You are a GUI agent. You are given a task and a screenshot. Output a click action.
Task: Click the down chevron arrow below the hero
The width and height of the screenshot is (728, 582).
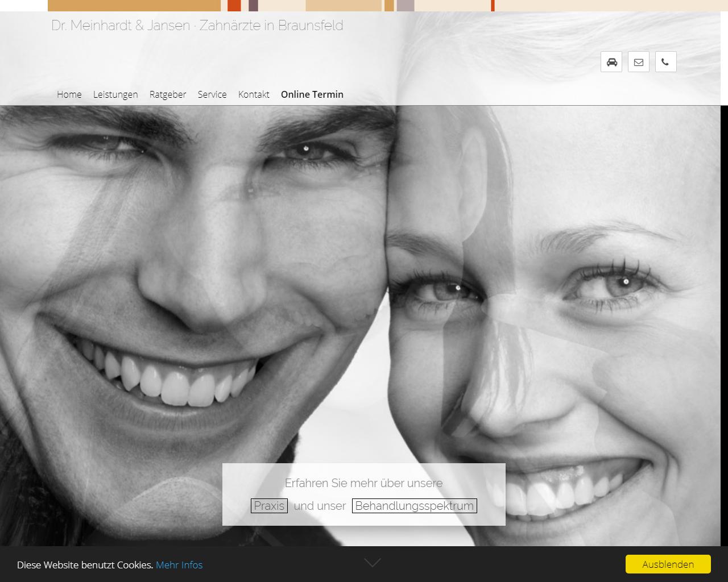click(373, 562)
